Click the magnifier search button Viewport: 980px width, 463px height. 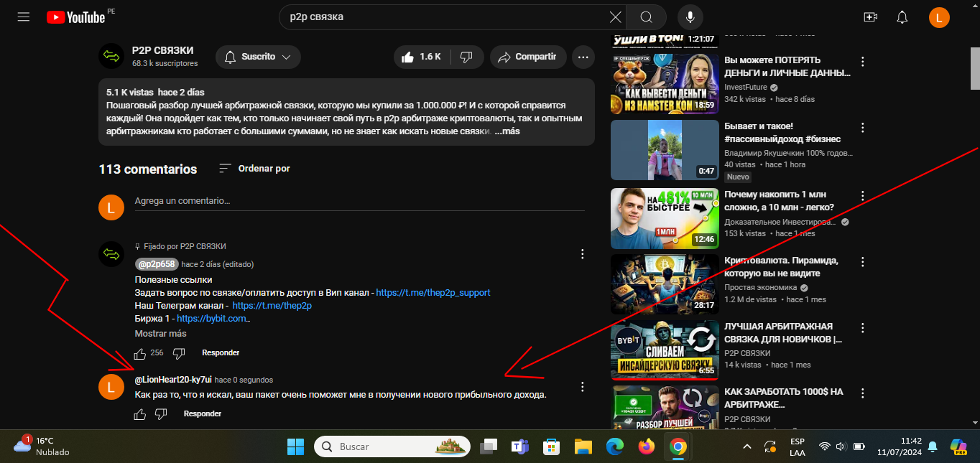pyautogui.click(x=646, y=17)
